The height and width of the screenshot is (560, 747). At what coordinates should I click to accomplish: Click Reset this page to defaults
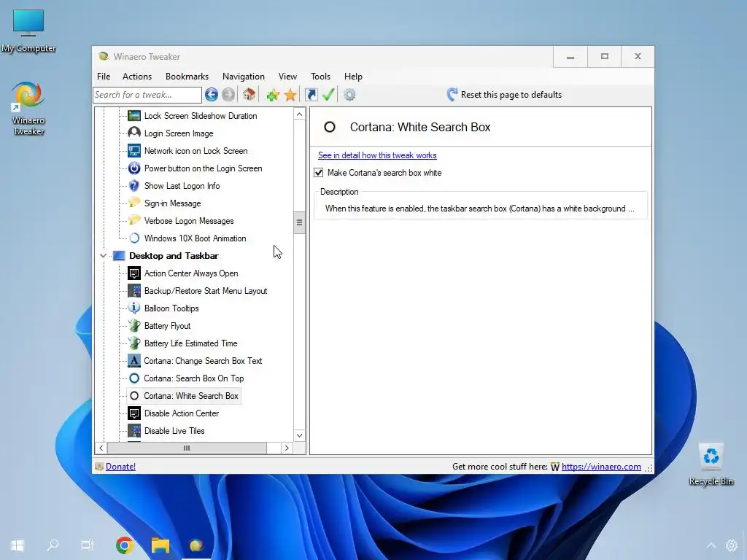click(x=504, y=95)
